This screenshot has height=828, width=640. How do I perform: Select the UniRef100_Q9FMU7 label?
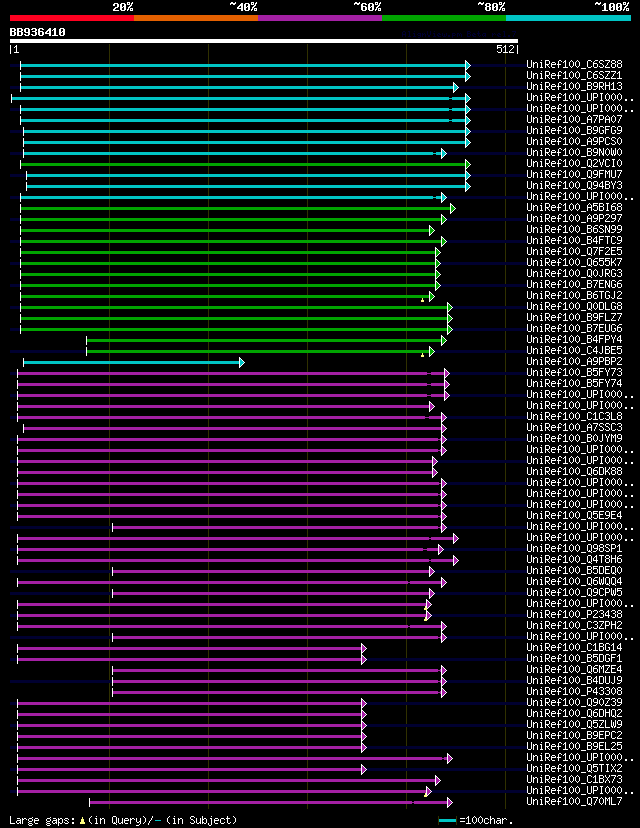574,174
